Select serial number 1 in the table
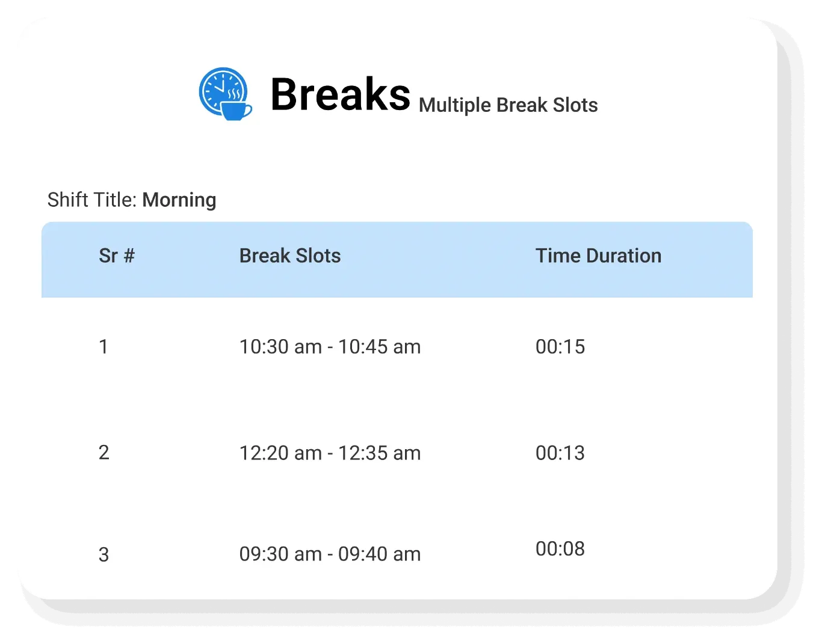This screenshot has width=822, height=644. coord(104,347)
